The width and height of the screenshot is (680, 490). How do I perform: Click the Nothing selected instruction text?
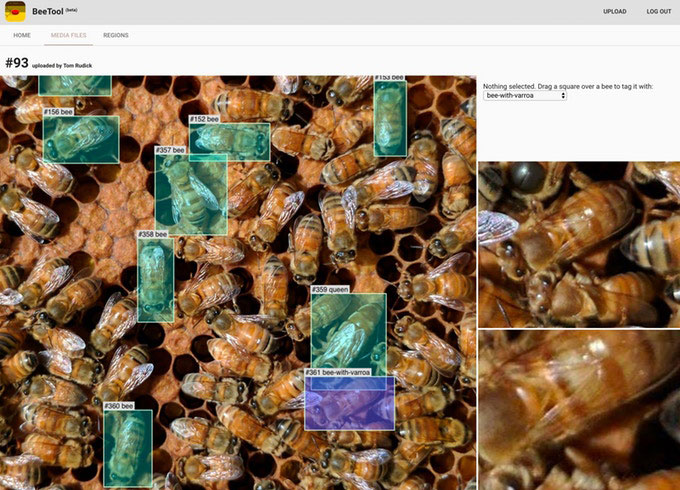[568, 86]
